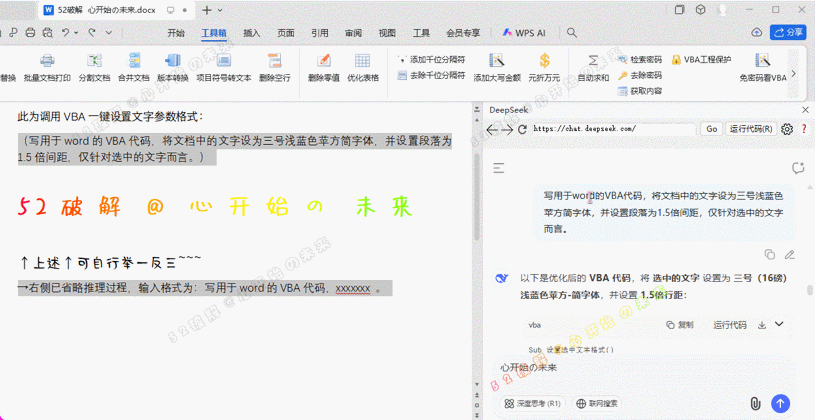This screenshot has width=815, height=420.
Task: Select 去除密码 remove password tool
Action: click(640, 75)
